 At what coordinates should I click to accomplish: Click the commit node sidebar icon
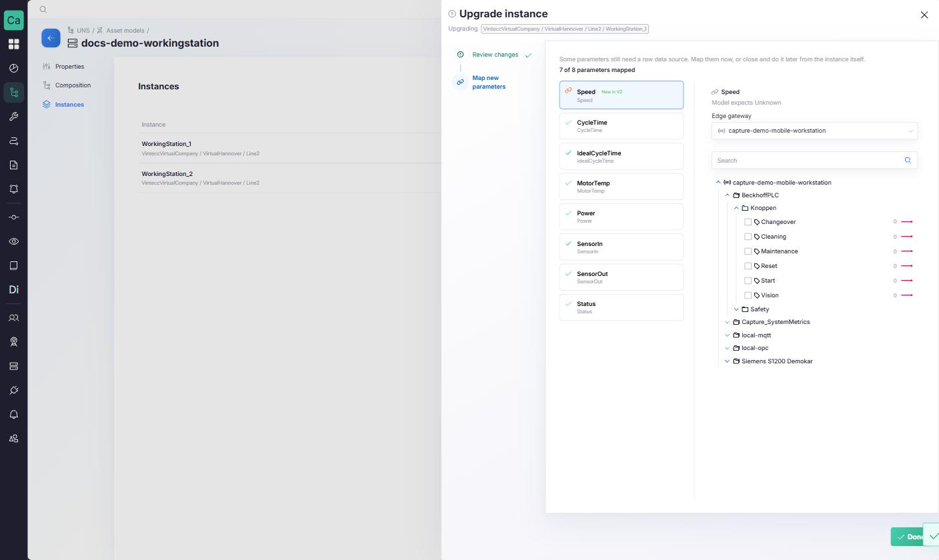pyautogui.click(x=13, y=217)
